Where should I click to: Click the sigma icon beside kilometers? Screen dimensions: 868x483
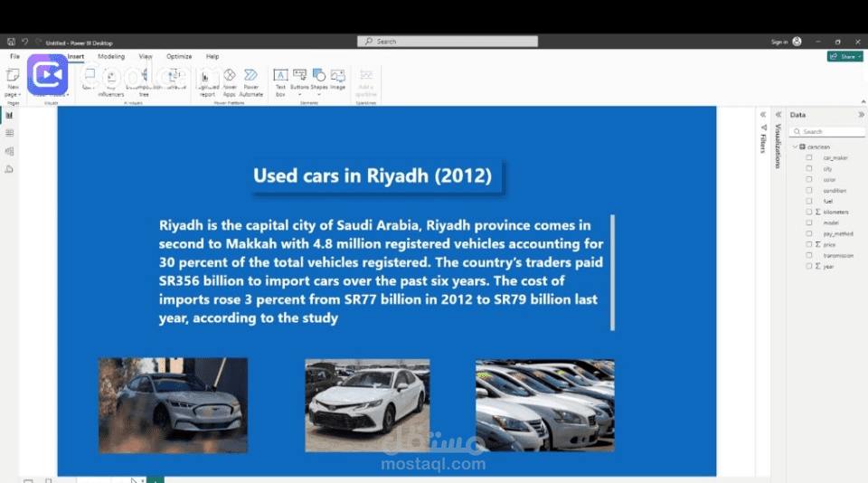pyautogui.click(x=817, y=213)
